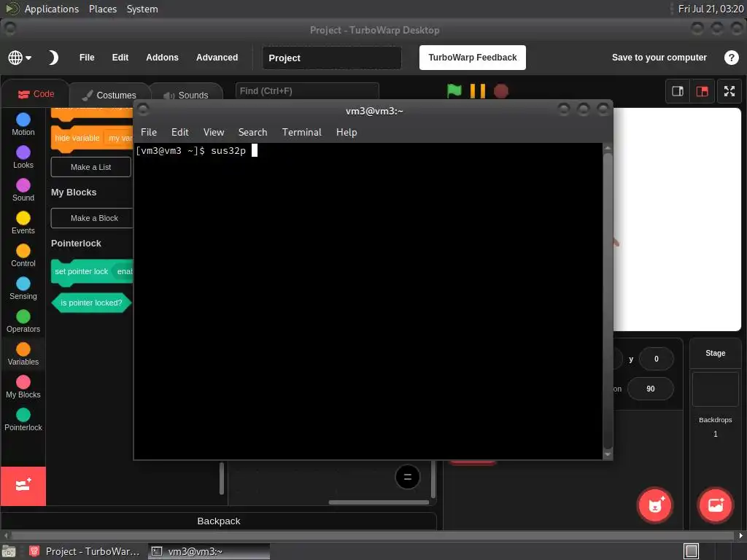Viewport: 747px width, 560px height.
Task: Click the stage backdrop thumbnail
Action: point(715,389)
